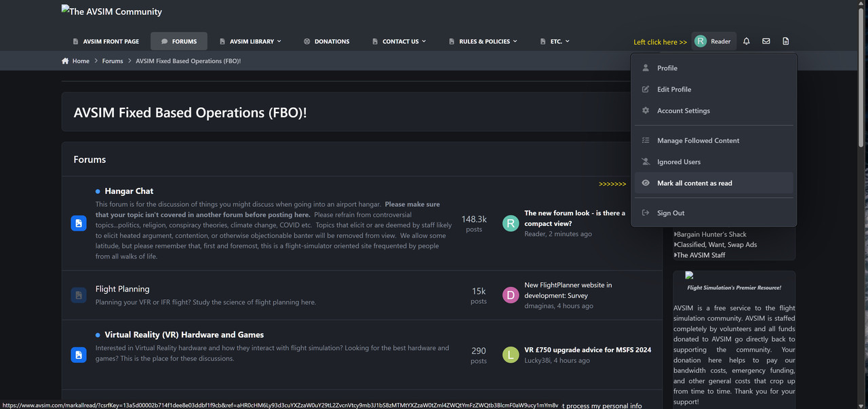The height and width of the screenshot is (409, 868).
Task: Click Mark all content as read
Action: point(714,183)
